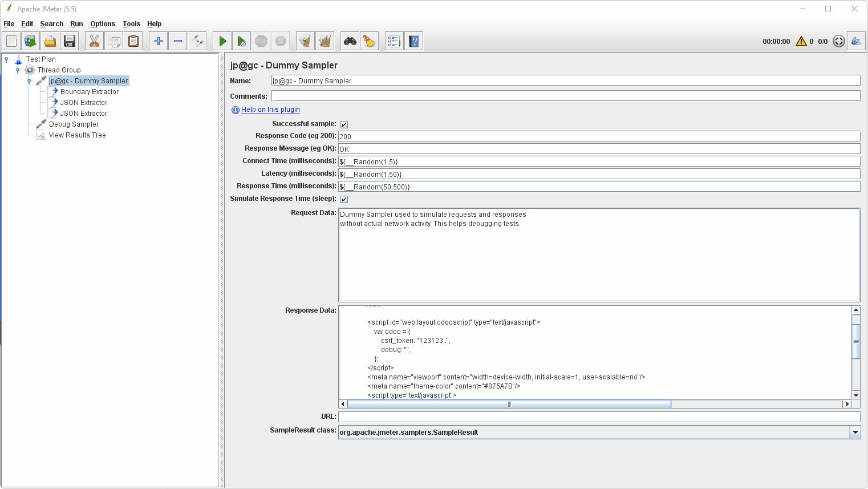The height and width of the screenshot is (489, 868).
Task: Click the Debug Sampler pipette icon
Action: pyautogui.click(x=41, y=124)
